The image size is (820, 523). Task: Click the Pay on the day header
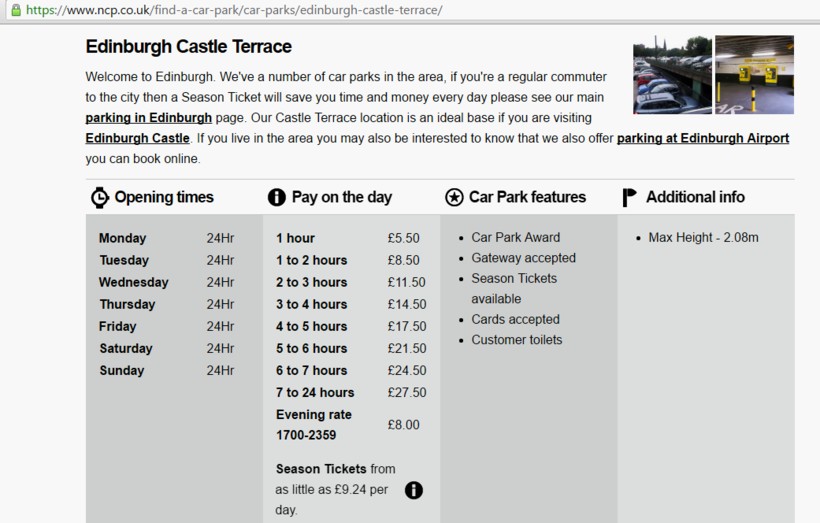[x=341, y=197]
